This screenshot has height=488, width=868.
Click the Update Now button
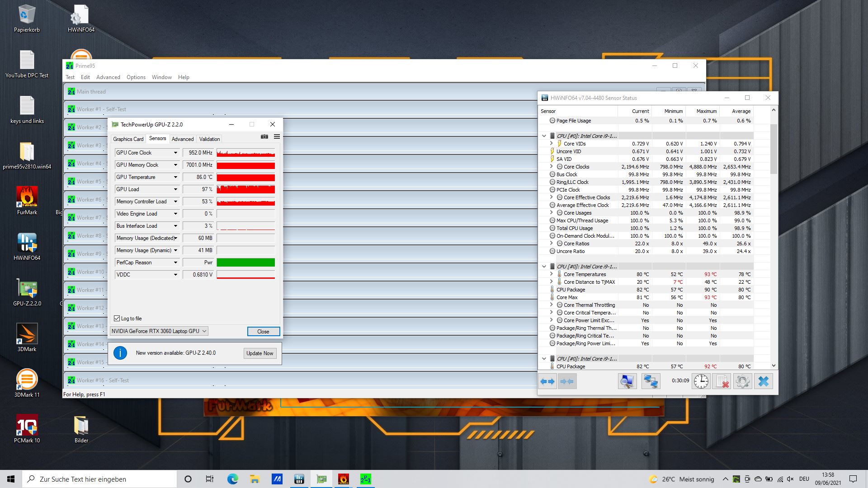tap(259, 353)
